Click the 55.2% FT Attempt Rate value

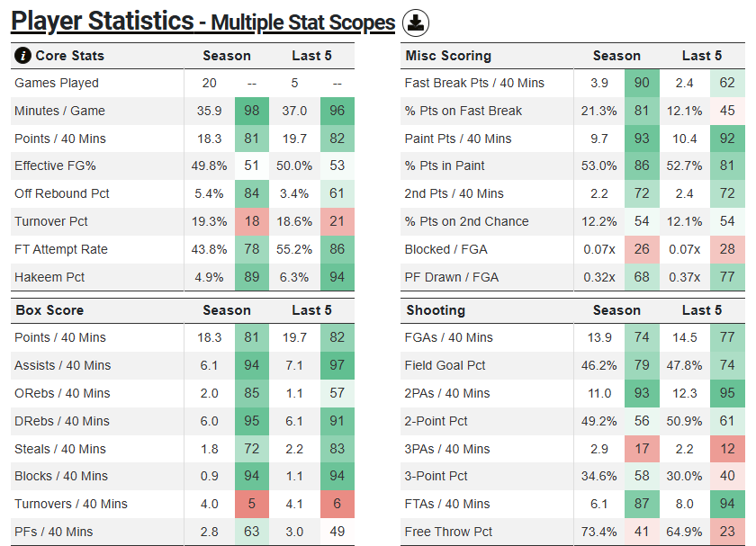click(294, 249)
